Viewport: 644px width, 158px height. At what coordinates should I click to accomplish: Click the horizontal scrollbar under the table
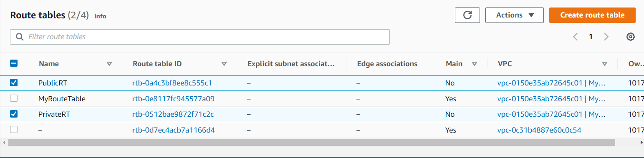pos(311,142)
